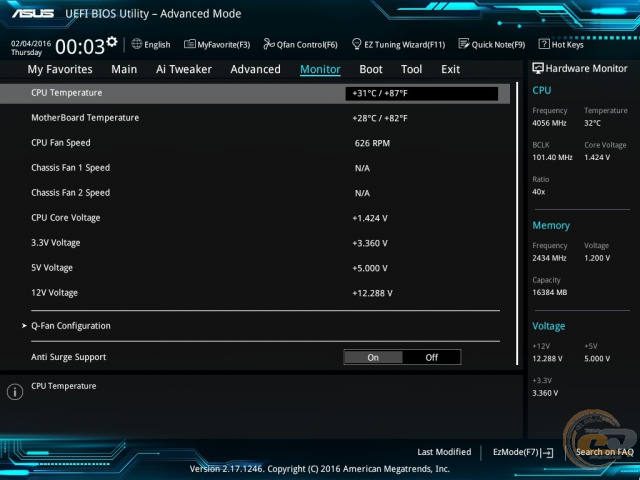Turn Anti Surge Support On

tap(373, 358)
